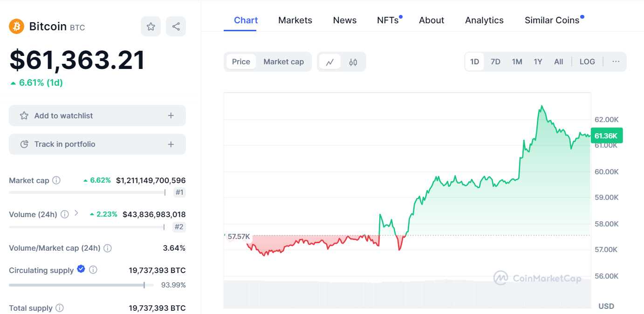The image size is (644, 314).
Task: Select the 1Y time range
Action: (538, 62)
